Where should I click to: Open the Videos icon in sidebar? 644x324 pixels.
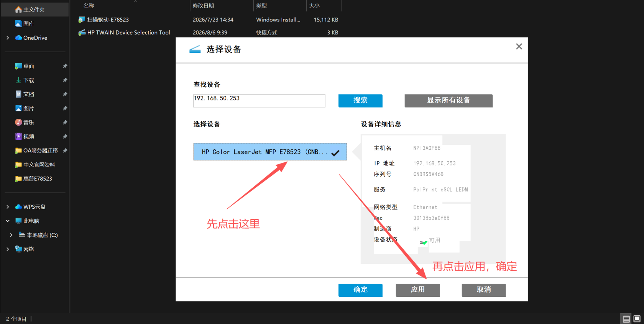(18, 136)
